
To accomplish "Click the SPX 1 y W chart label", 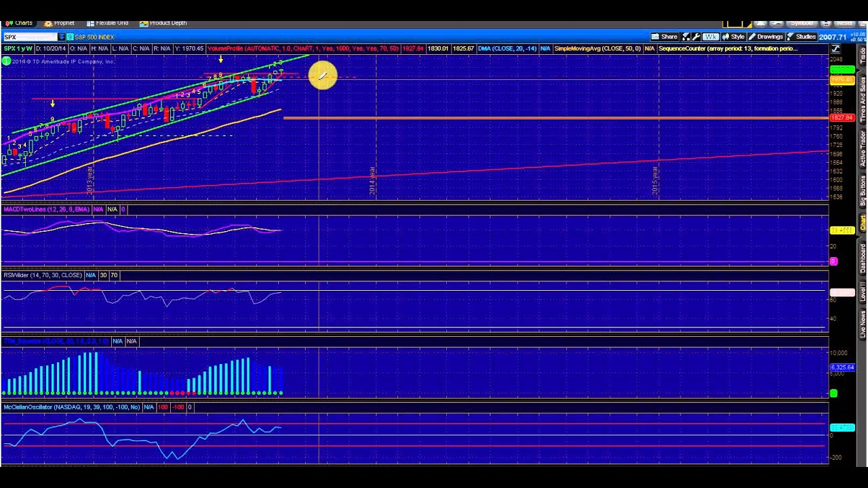I will 18,49.
